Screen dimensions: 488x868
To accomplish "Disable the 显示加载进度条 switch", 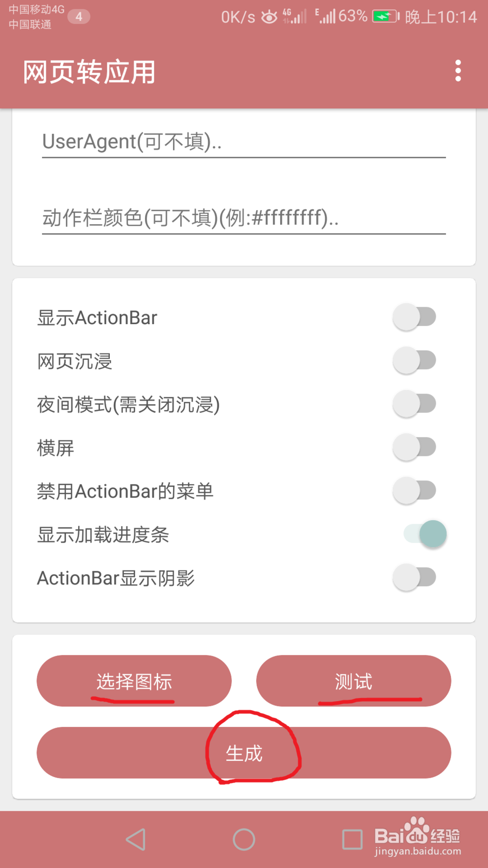I will (x=425, y=534).
